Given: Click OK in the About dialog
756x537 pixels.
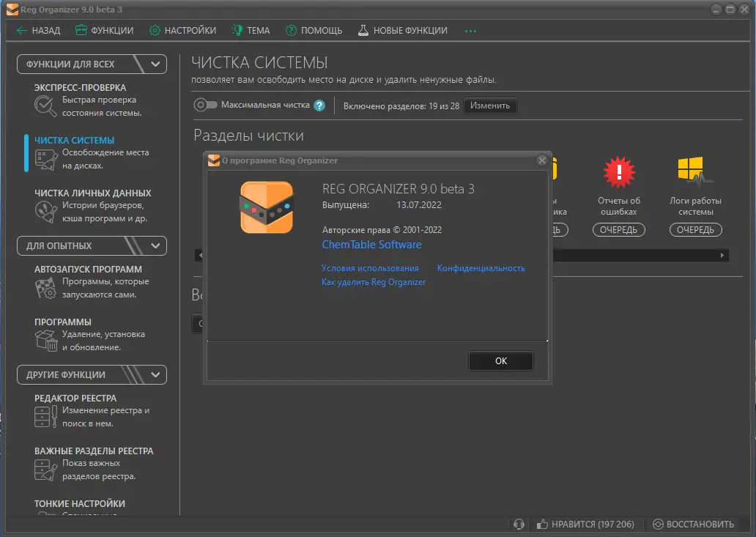Looking at the screenshot, I should pos(501,360).
